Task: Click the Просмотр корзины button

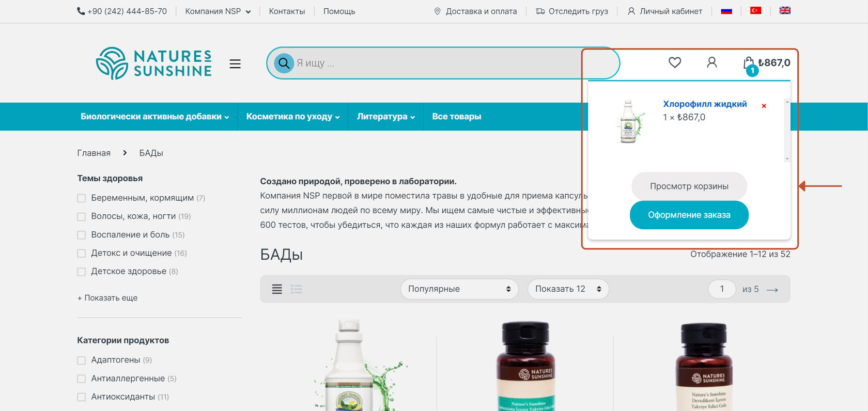Action: click(689, 186)
